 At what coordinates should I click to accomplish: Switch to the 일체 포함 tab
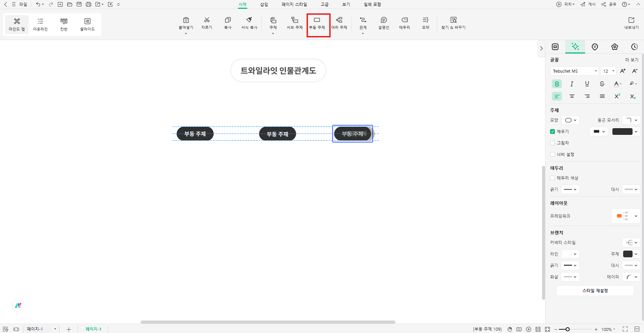tap(372, 4)
